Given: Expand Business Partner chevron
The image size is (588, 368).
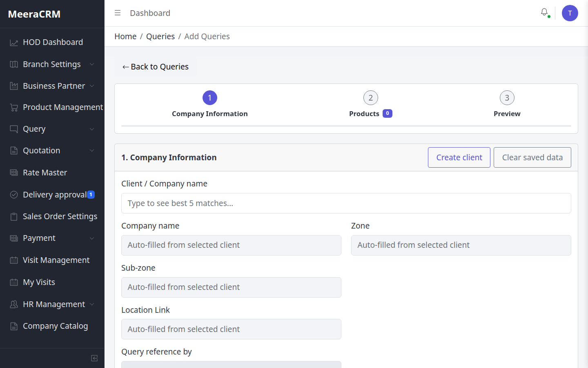Looking at the screenshot, I should [92, 86].
